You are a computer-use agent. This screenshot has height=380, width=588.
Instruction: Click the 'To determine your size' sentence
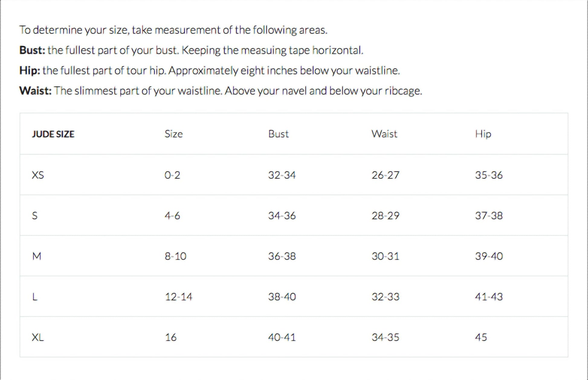173,30
